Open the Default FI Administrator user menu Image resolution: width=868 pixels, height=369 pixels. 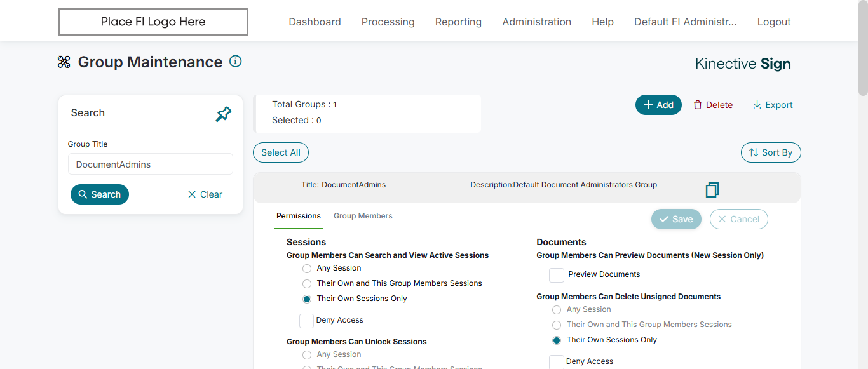tap(685, 22)
